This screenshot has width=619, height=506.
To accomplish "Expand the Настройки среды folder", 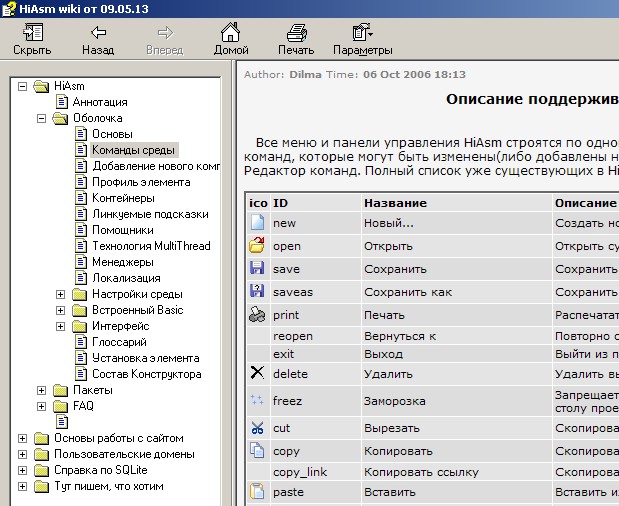I will [x=60, y=294].
